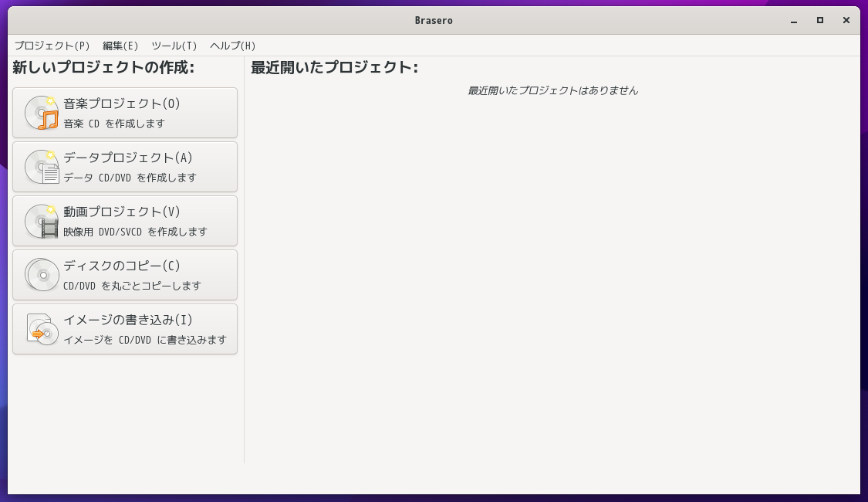This screenshot has height=502, width=868.
Task: Close the Brasero window
Action: point(846,21)
